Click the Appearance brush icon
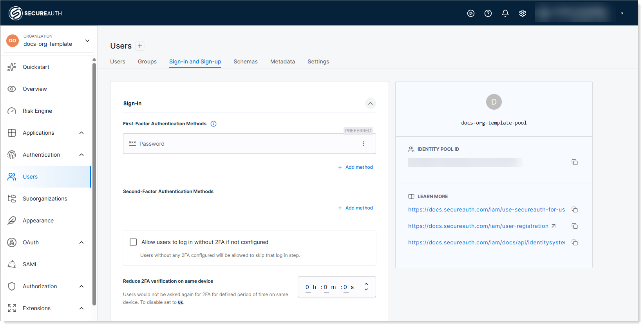This screenshot has width=644, height=327. tap(12, 220)
